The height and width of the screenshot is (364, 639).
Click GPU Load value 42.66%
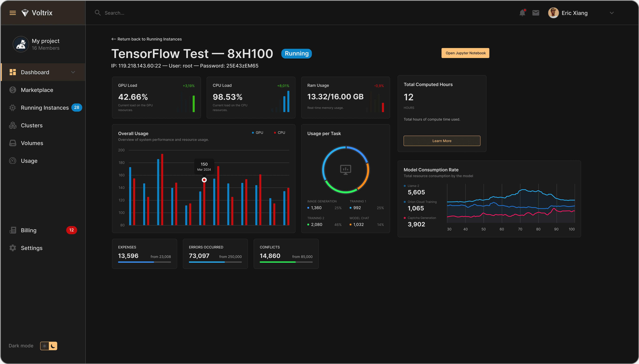[133, 97]
